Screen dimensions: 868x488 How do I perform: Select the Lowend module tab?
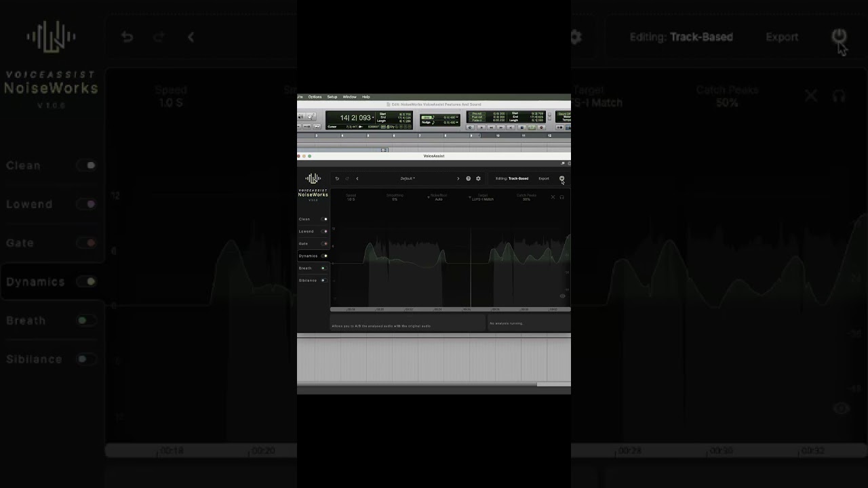click(307, 231)
